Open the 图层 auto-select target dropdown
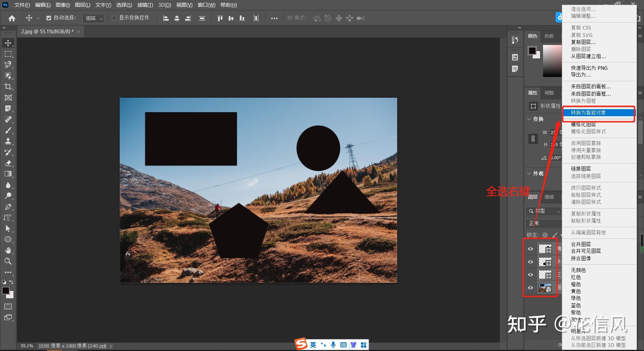This screenshot has width=644, height=351. pos(93,18)
